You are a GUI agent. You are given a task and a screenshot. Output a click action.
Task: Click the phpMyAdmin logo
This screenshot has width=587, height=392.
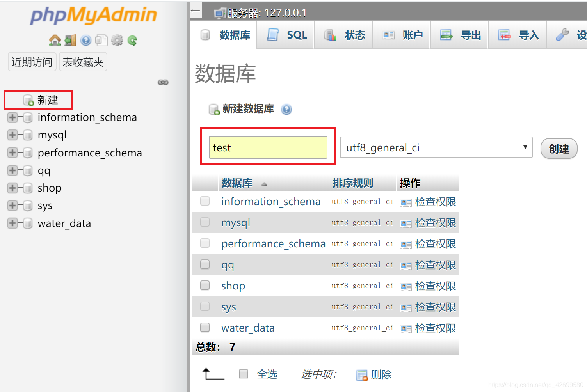tap(94, 16)
